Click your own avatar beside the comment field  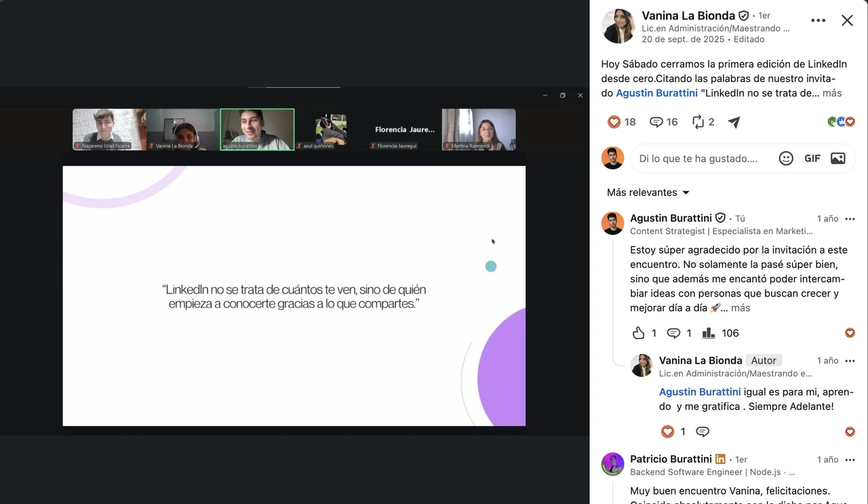pos(613,158)
